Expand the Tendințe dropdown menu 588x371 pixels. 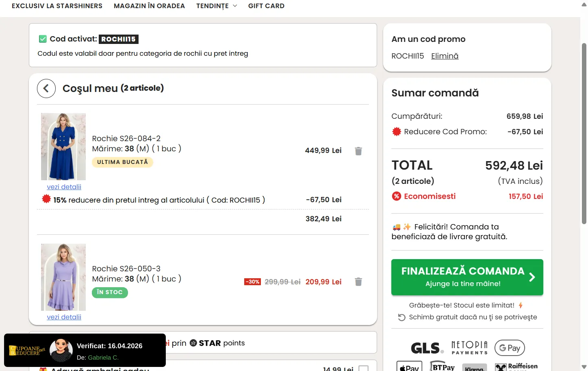(x=217, y=6)
